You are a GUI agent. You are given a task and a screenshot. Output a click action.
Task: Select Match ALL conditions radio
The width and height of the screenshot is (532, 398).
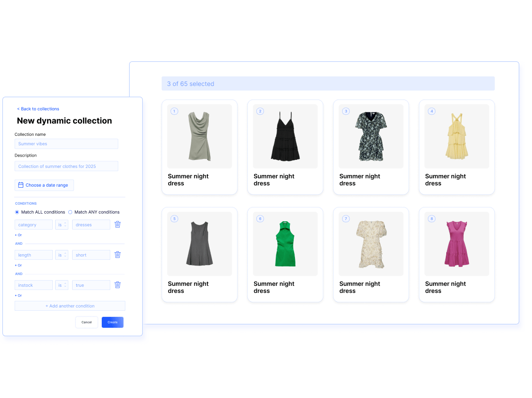click(17, 212)
